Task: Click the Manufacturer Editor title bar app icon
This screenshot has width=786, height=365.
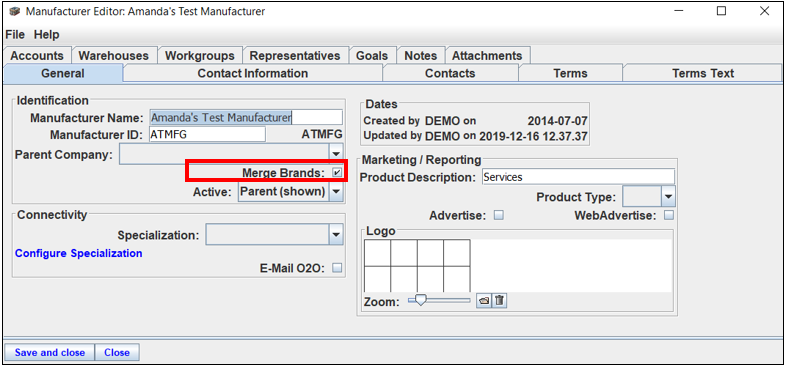Action: click(x=15, y=11)
